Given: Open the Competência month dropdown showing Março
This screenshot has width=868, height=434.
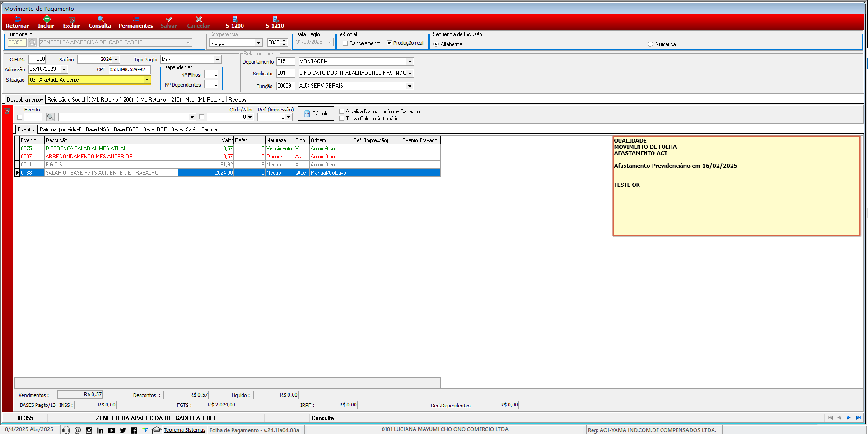Looking at the screenshot, I should pyautogui.click(x=258, y=43).
